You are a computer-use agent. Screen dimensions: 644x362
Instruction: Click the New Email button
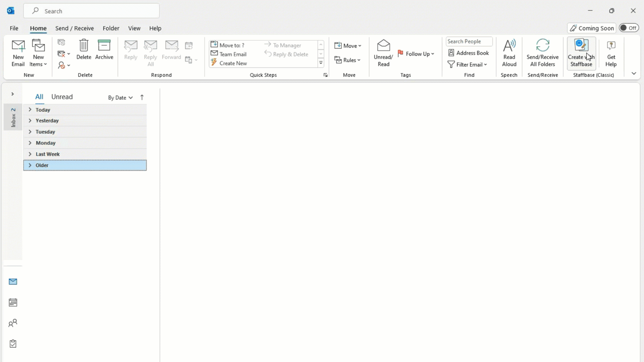[18, 53]
